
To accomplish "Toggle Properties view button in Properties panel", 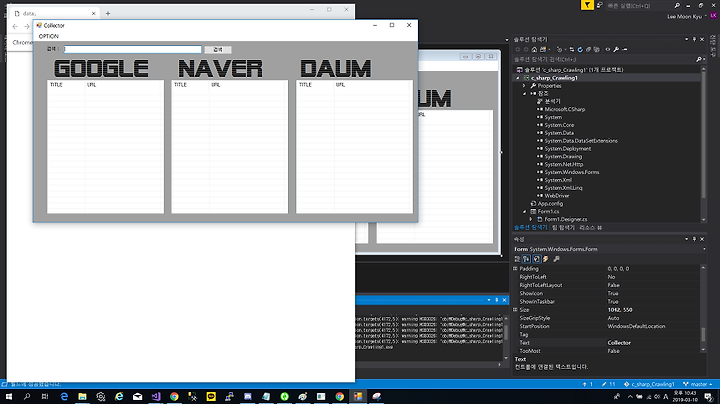I will coord(536,259).
